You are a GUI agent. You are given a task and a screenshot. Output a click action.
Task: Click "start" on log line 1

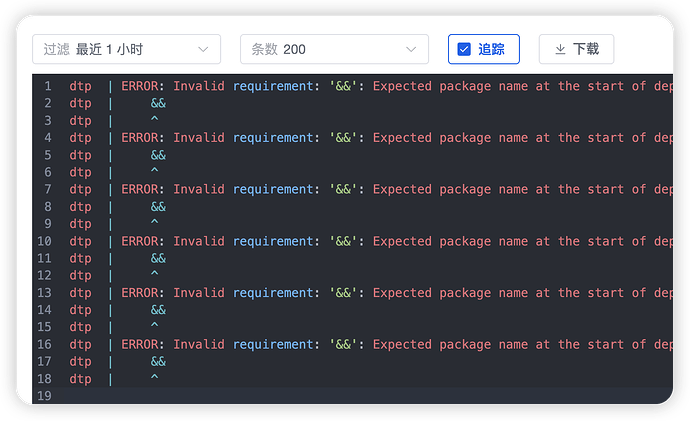[x=606, y=86]
